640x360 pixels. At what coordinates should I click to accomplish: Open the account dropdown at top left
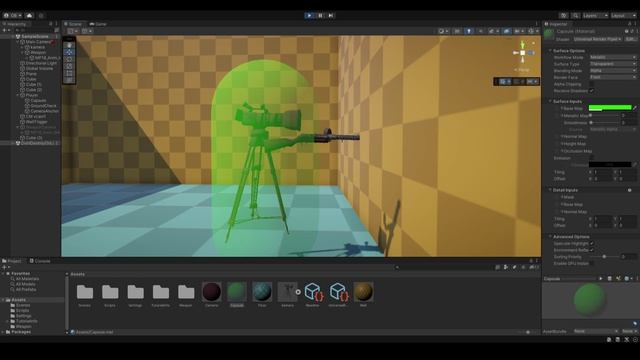pos(13,16)
